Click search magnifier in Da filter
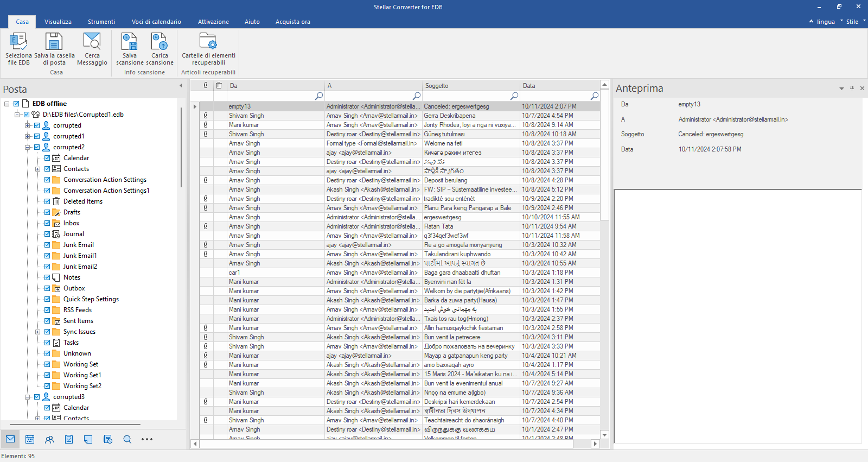 319,96
